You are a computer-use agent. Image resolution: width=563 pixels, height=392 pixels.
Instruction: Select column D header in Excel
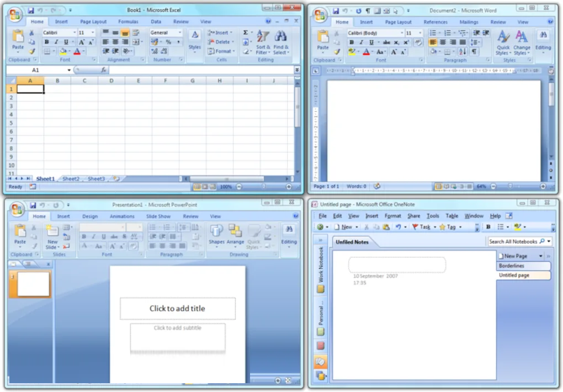click(x=111, y=81)
